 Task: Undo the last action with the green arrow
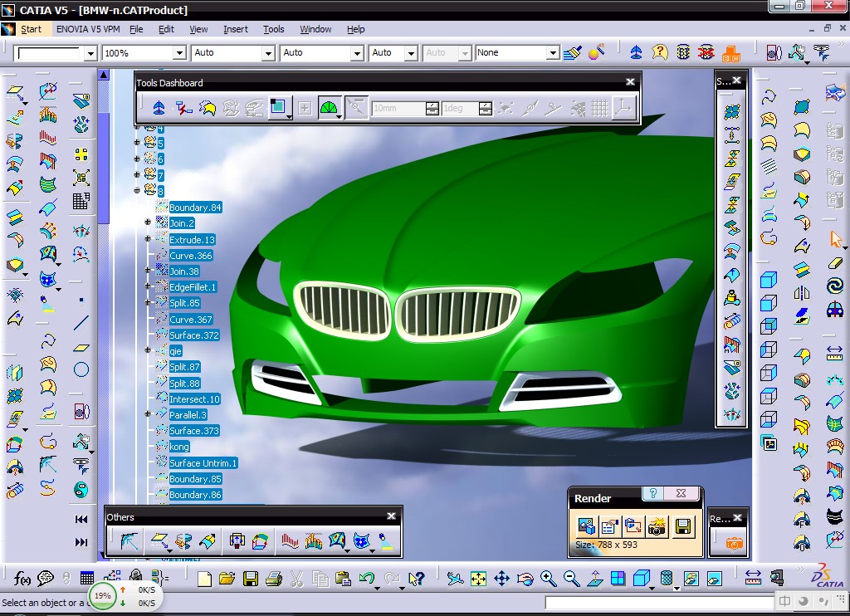click(x=367, y=579)
